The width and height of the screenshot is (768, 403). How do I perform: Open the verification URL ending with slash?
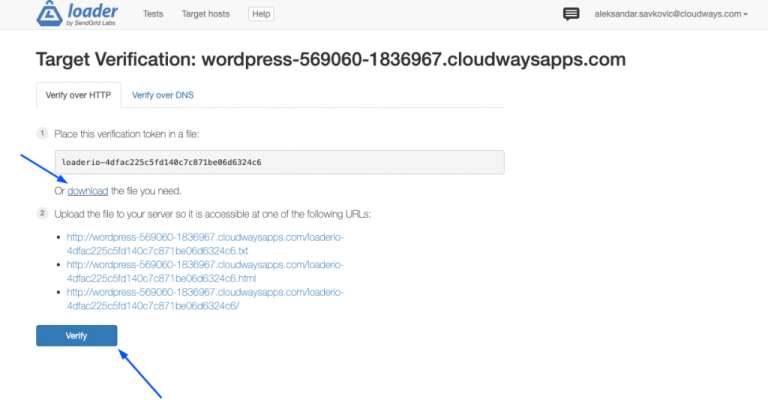point(205,299)
